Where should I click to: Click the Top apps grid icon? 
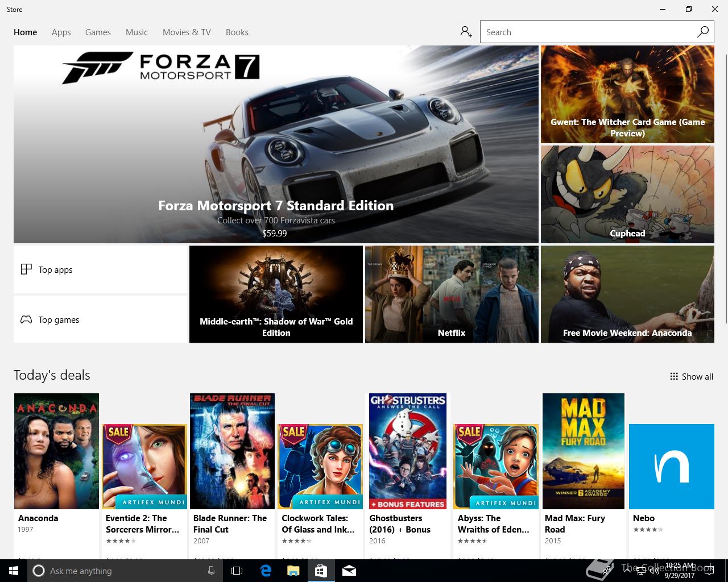coord(26,269)
